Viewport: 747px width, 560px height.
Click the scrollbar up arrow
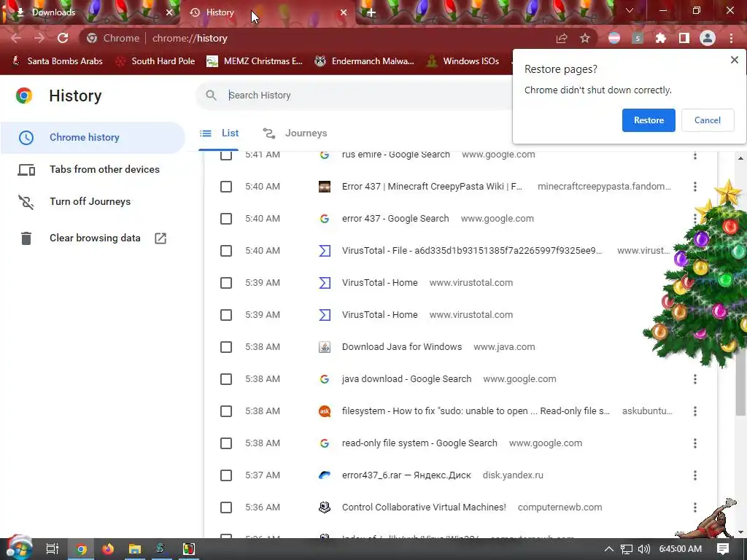(741, 158)
